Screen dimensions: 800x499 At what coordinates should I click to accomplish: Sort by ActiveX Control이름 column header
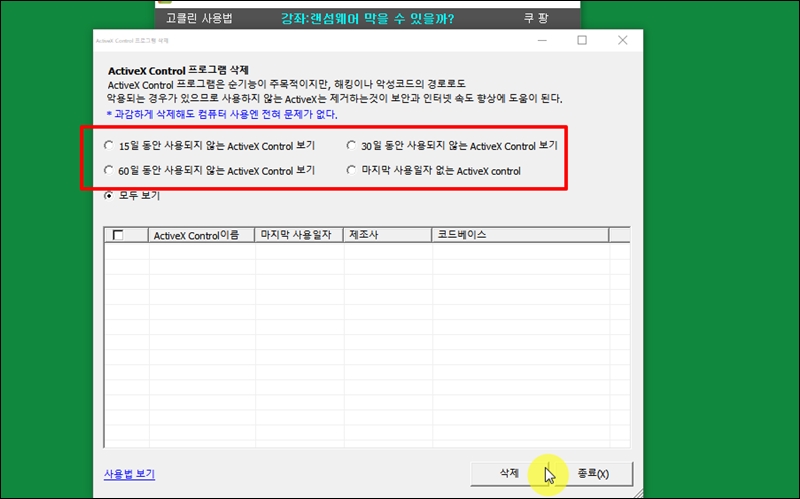201,235
